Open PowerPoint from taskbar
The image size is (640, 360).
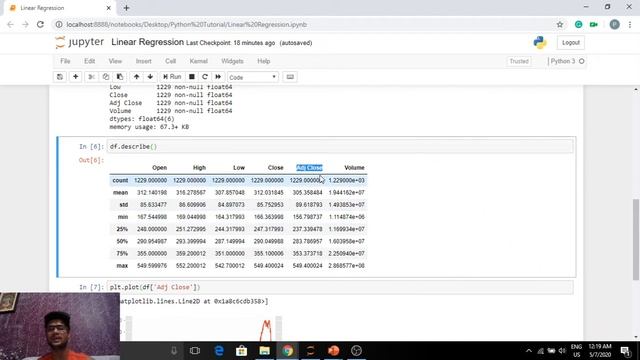(x=333, y=351)
